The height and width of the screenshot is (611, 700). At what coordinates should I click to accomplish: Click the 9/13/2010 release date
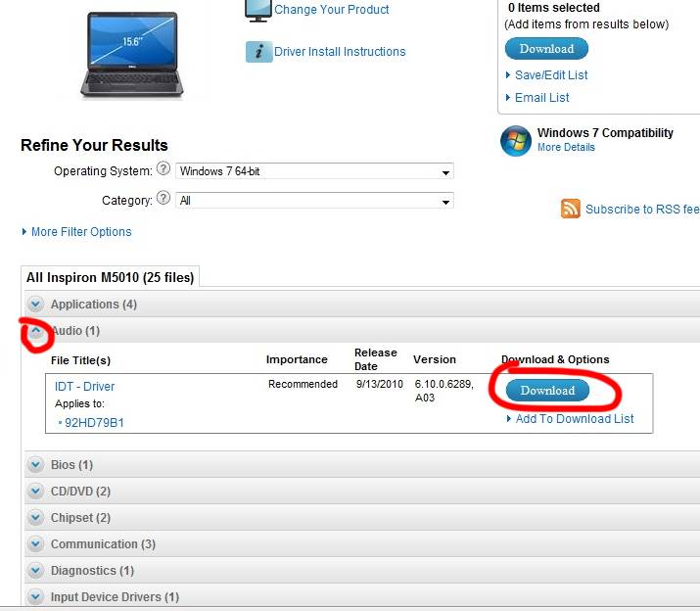(380, 384)
